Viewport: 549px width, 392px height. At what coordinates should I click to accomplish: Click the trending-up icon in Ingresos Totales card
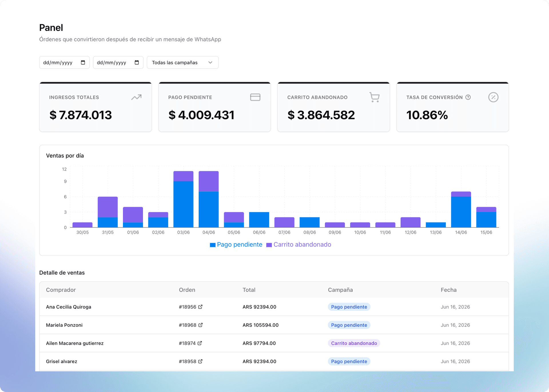[x=136, y=97]
